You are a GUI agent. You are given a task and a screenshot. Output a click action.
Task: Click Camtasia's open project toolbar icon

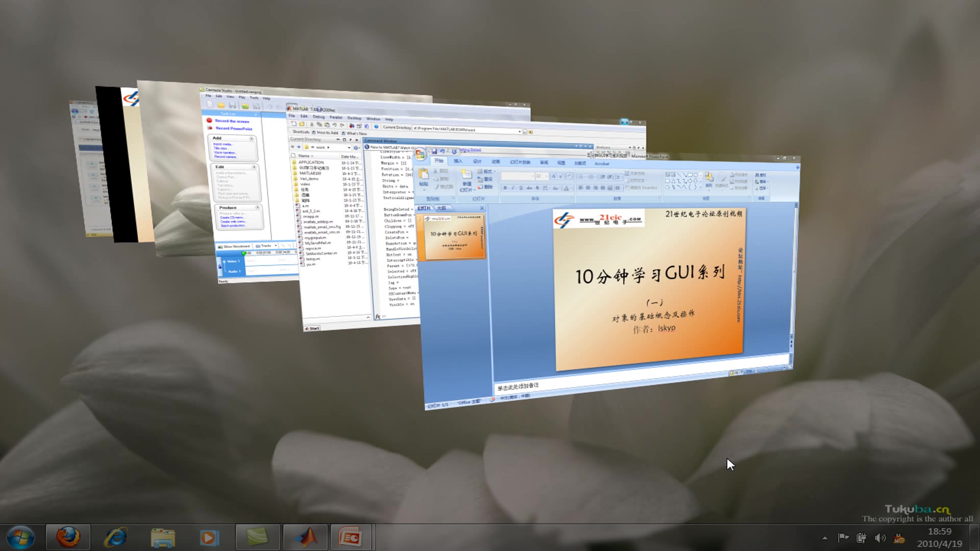click(221, 105)
